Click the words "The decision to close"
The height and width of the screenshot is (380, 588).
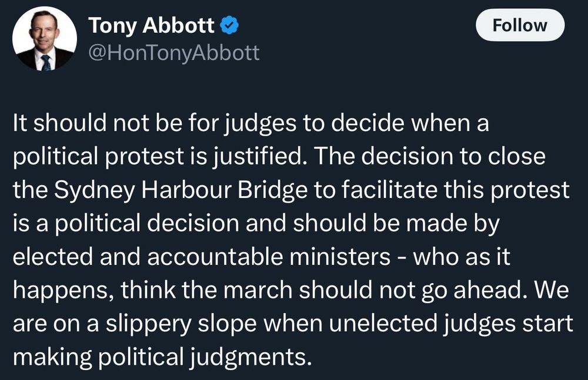(x=430, y=156)
